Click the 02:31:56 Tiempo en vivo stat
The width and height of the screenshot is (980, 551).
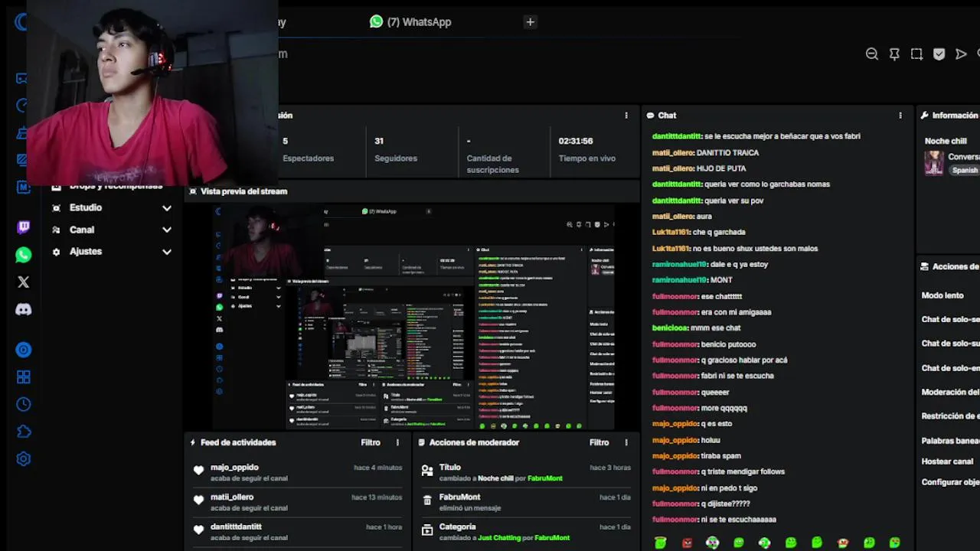587,149
